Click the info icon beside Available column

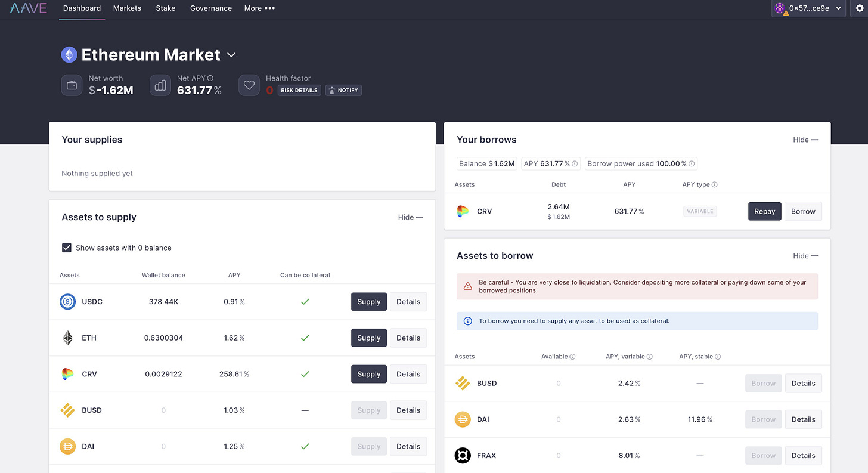(x=572, y=357)
